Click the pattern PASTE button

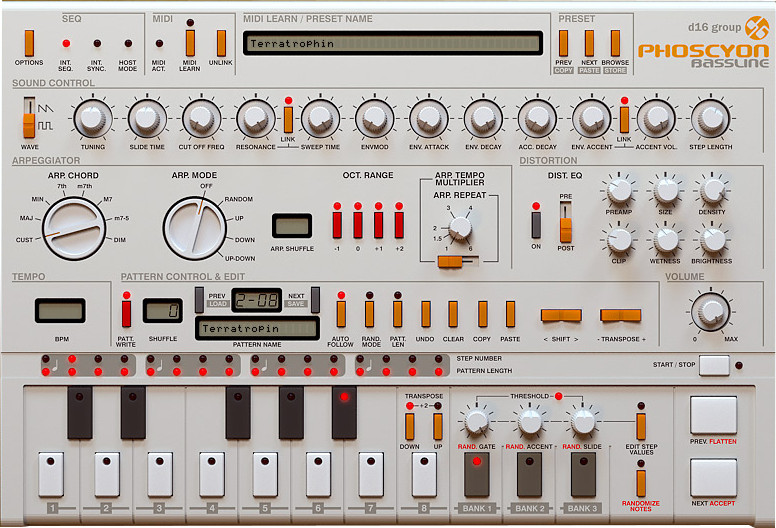click(510, 314)
